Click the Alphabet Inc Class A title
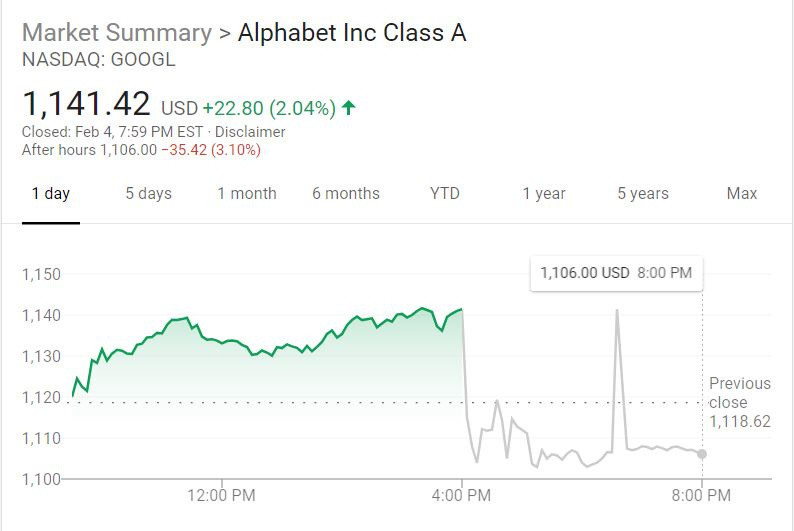Image resolution: width=794 pixels, height=531 pixels. point(352,33)
